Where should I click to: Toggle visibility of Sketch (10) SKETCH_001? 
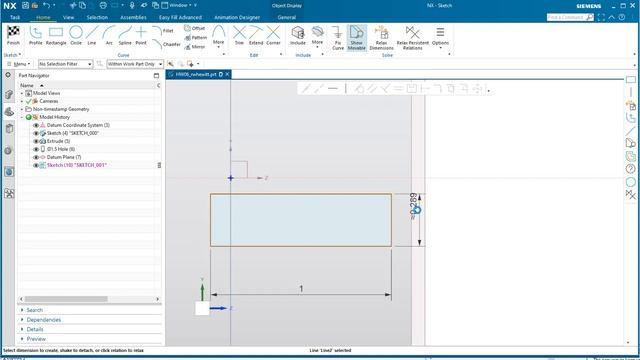tap(36, 165)
